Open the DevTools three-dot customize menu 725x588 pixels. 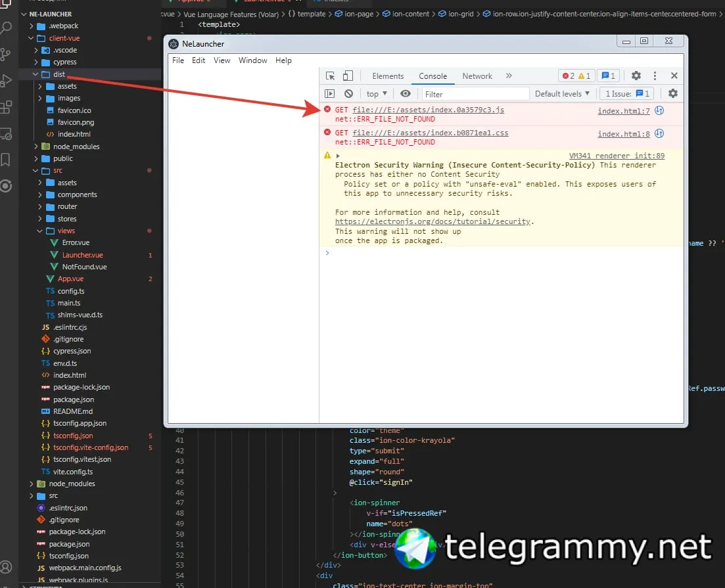pos(655,76)
